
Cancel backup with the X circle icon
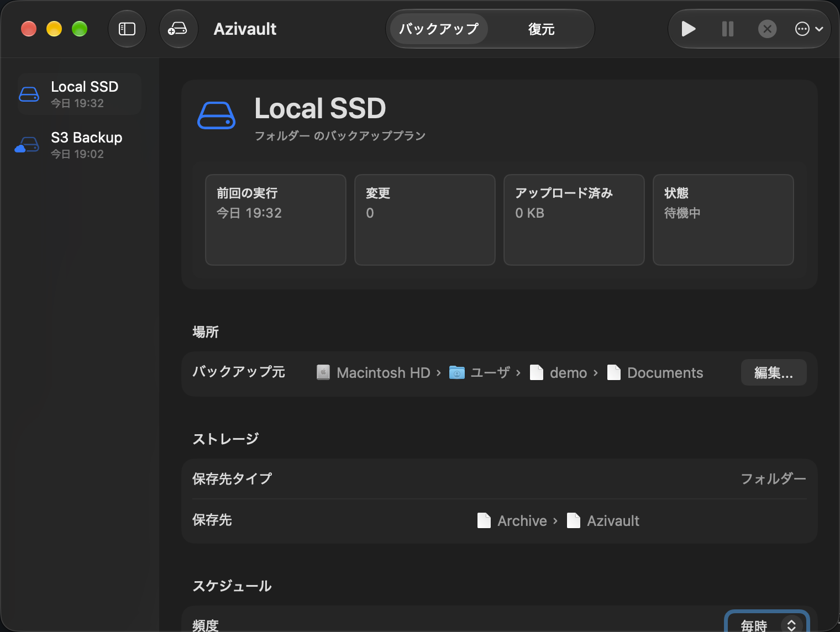(x=767, y=29)
